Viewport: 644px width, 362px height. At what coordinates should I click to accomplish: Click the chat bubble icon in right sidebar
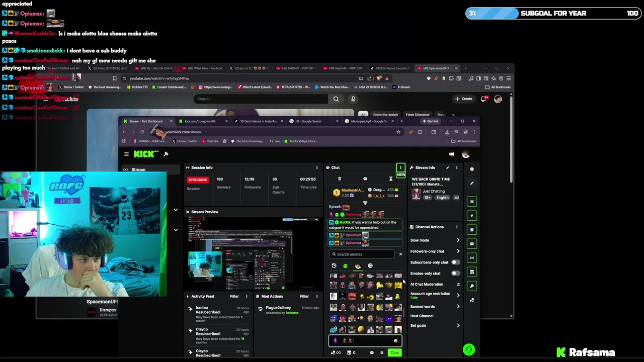(x=472, y=243)
